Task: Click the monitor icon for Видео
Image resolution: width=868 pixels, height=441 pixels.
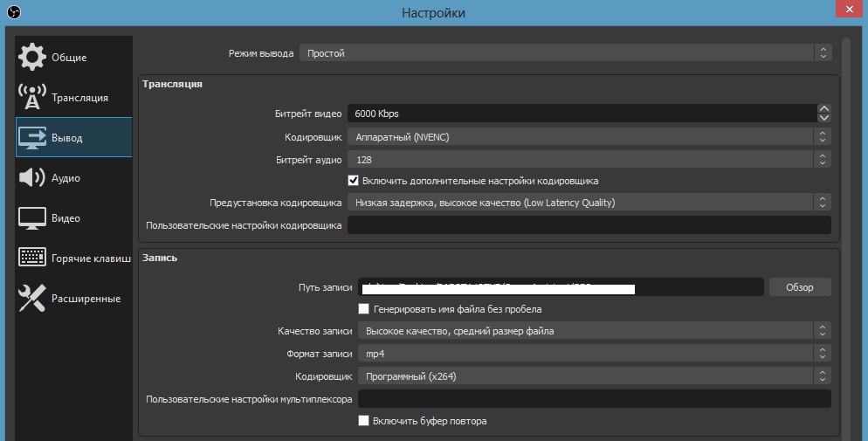Action: click(x=32, y=218)
